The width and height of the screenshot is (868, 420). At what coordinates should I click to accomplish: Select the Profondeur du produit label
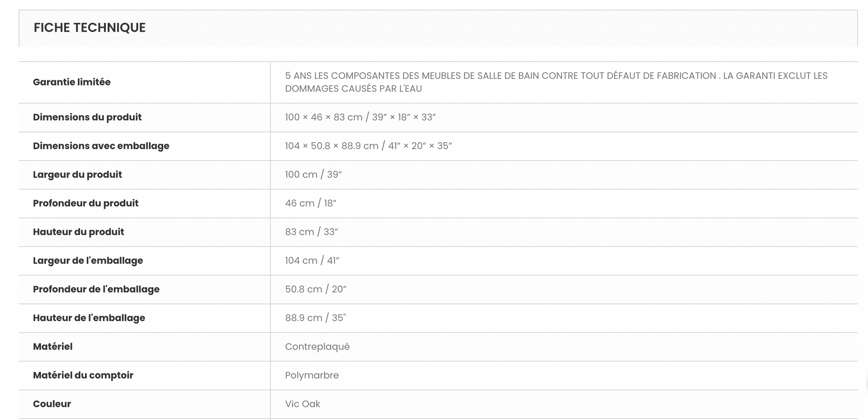(86, 203)
